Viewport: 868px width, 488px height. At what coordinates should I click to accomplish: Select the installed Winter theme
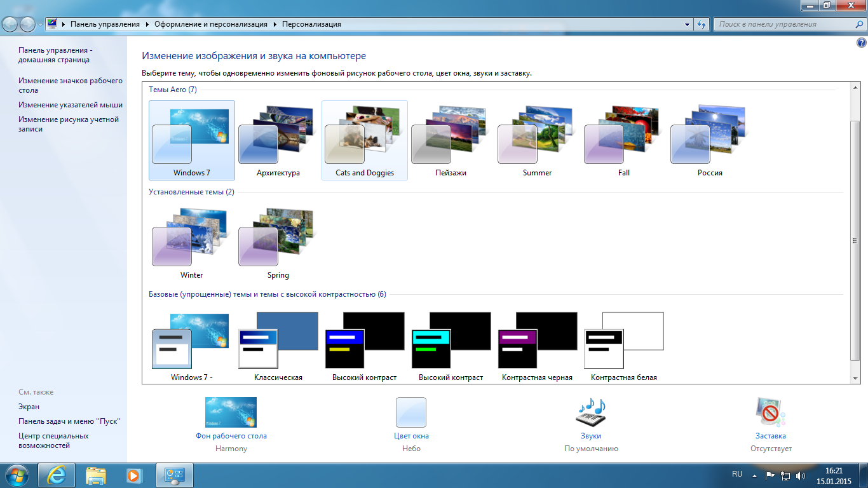pos(192,243)
